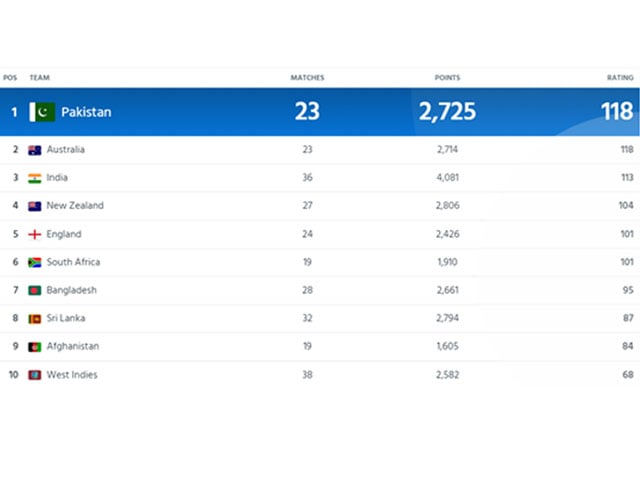This screenshot has height=480, width=640.
Task: Click the MATCHES column header
Action: click(x=307, y=78)
